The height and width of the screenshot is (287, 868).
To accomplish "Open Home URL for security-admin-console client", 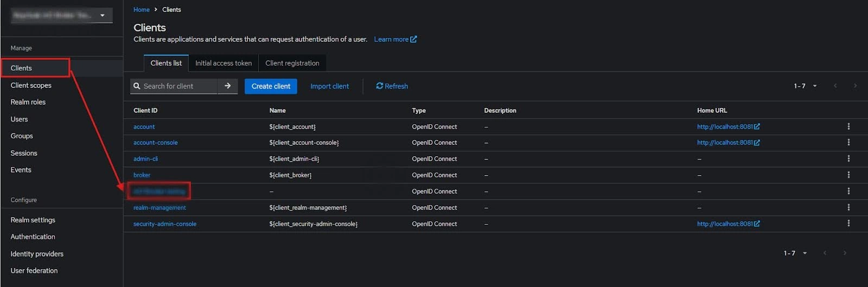I will click(728, 224).
